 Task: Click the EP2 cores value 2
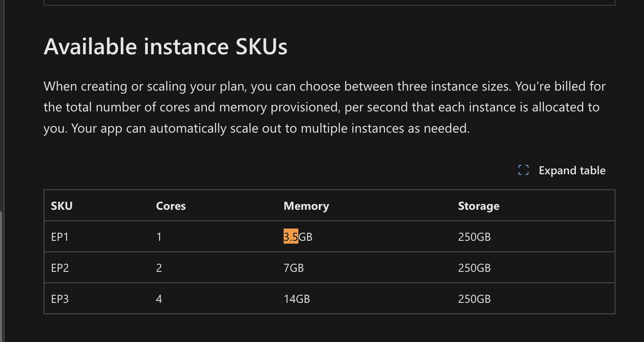coord(159,268)
